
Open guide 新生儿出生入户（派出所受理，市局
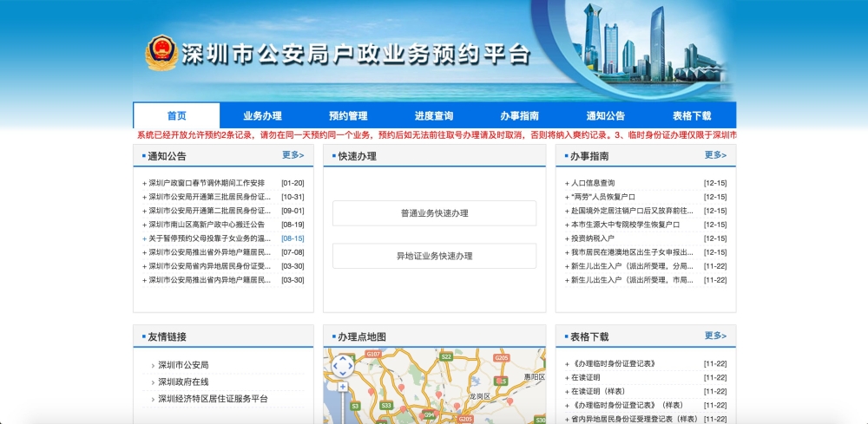click(632, 280)
